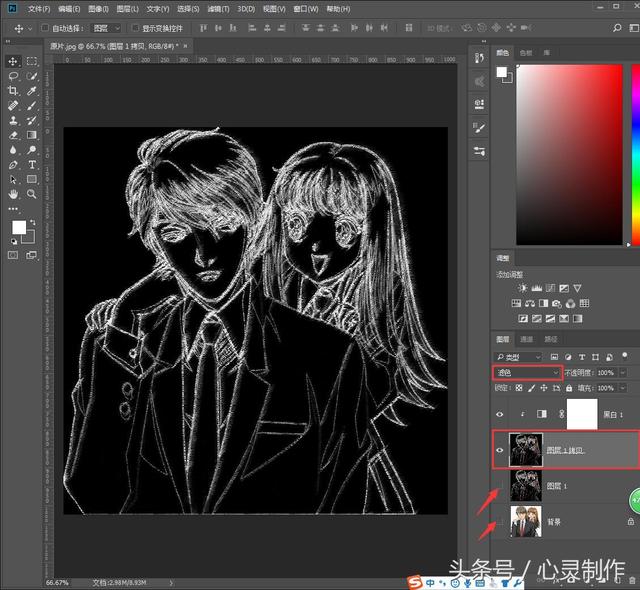Add a Curves adjustment
Image resolution: width=640 pixels, height=590 pixels.
tap(550, 288)
